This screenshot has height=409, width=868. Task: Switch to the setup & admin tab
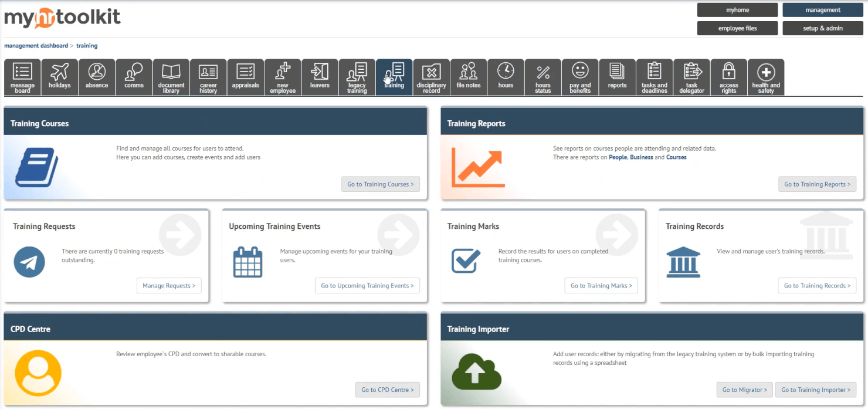point(822,28)
